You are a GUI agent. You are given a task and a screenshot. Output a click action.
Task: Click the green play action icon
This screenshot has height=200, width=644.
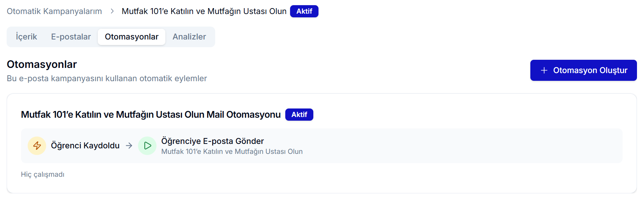[x=147, y=146]
